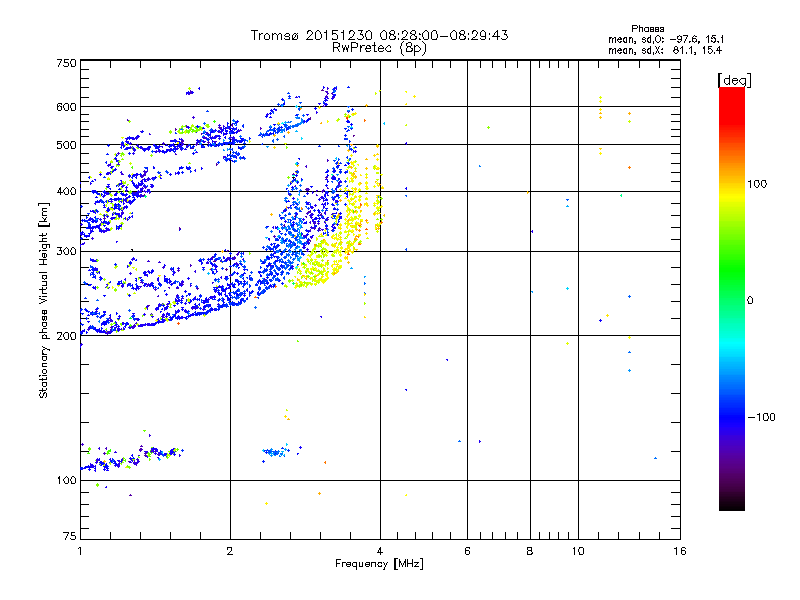Click the '[deg]' colorbar unit label
800x600 pixels.
734,80
